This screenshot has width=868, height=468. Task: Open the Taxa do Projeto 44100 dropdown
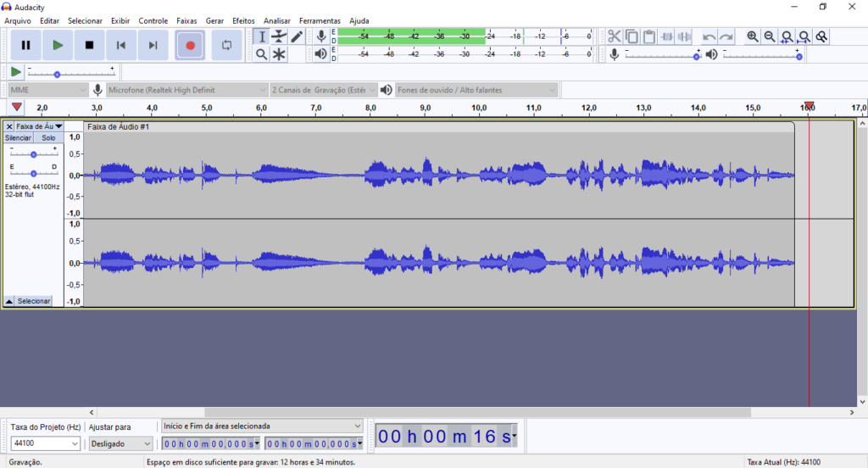pyautogui.click(x=46, y=443)
